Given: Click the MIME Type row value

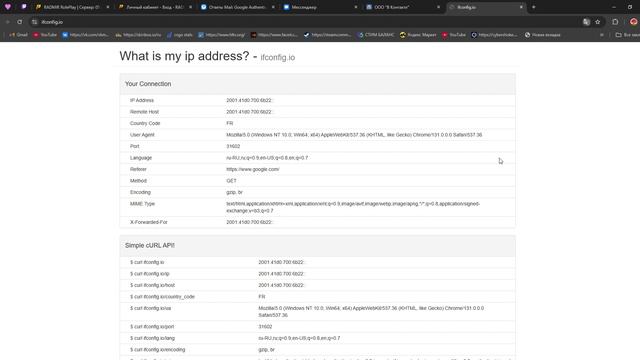Looking at the screenshot, I should coord(353,207).
